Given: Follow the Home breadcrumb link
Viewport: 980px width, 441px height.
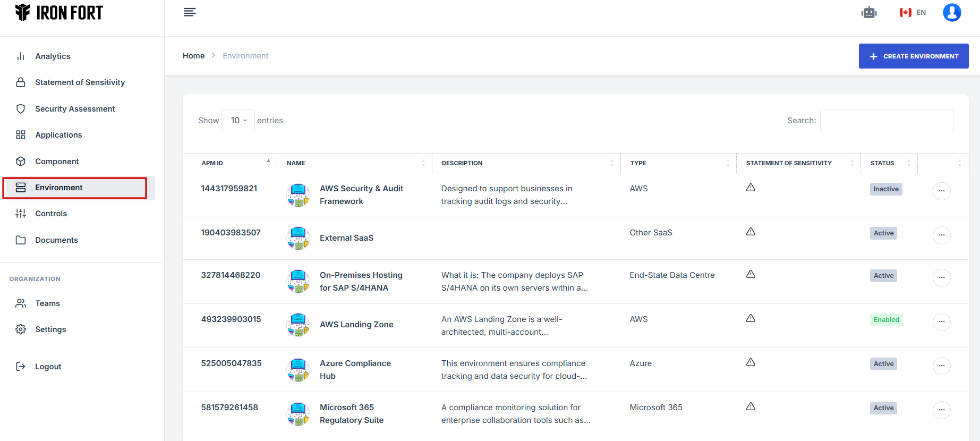Looking at the screenshot, I should click(x=193, y=56).
